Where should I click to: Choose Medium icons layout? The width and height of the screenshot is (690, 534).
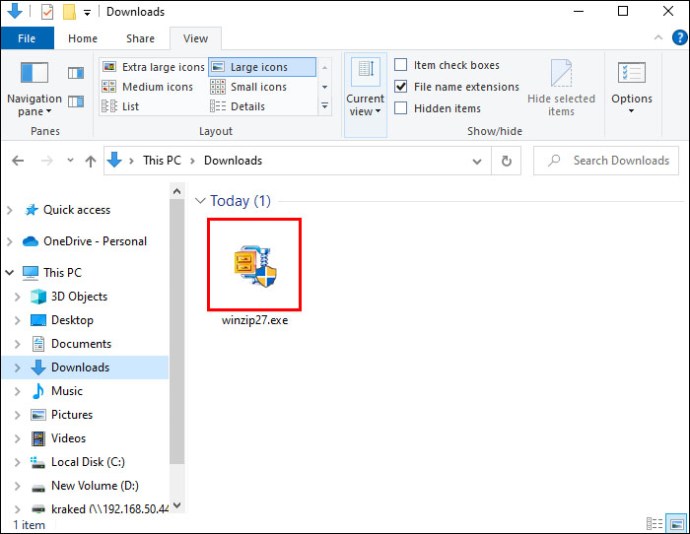pyautogui.click(x=147, y=87)
